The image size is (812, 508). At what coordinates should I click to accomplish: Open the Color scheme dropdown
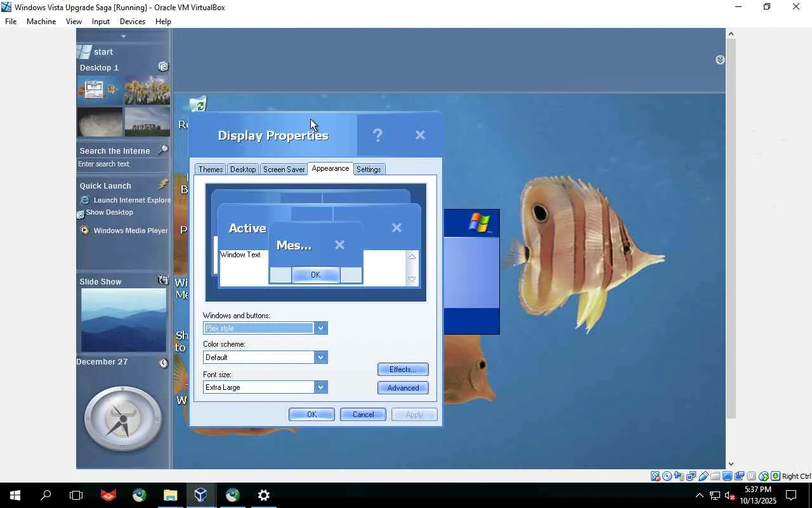[321, 358]
